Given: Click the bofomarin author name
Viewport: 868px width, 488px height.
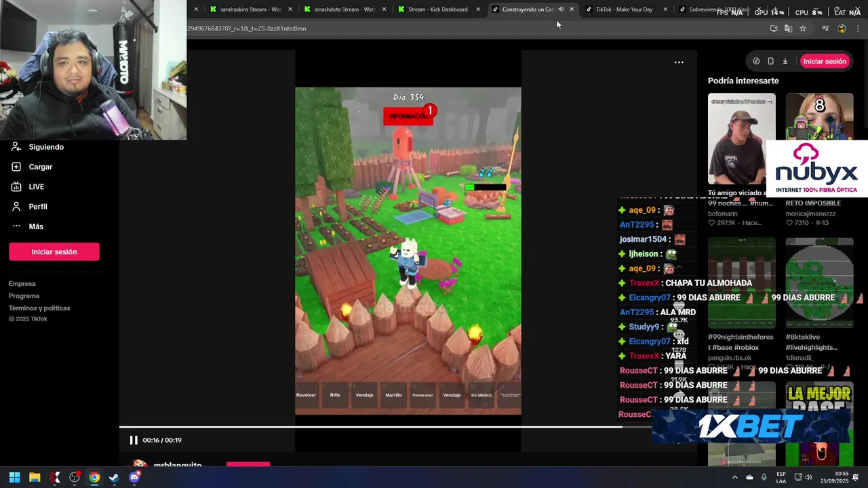Looking at the screenshot, I should point(723,213).
